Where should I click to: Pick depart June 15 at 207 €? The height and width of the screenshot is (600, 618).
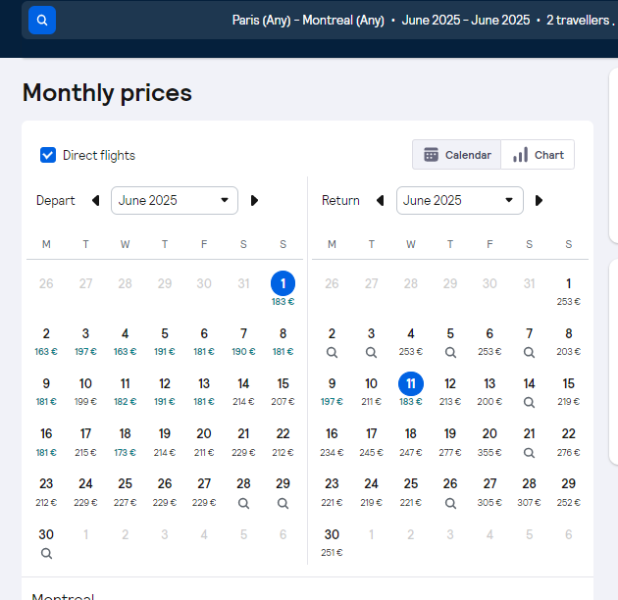pyautogui.click(x=283, y=391)
